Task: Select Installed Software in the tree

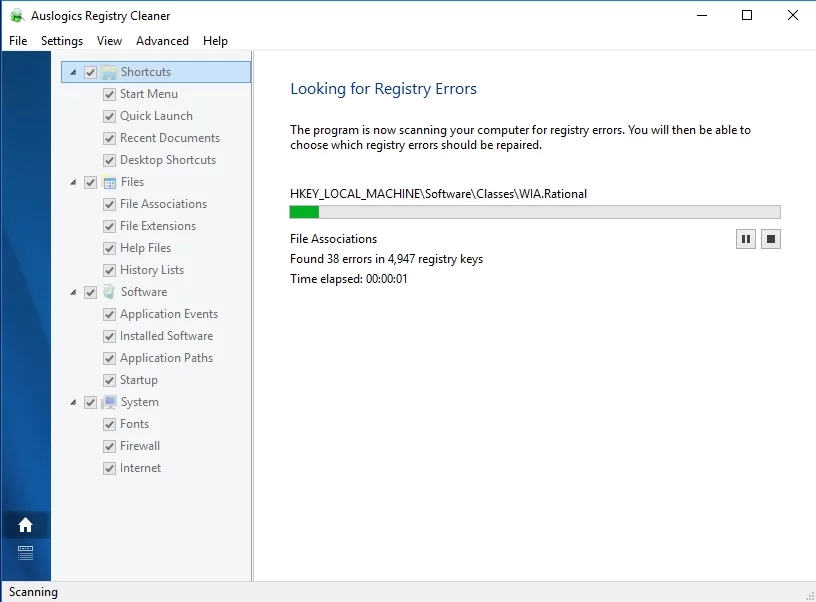Action: [x=167, y=336]
